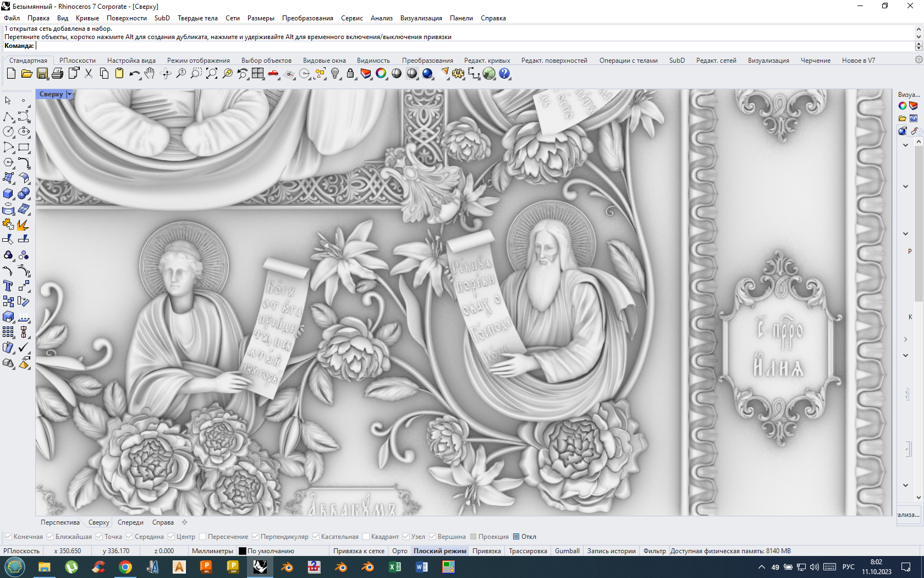Viewport: 924px width, 578px height.
Task: Open the Поверхности menu
Action: (127, 18)
